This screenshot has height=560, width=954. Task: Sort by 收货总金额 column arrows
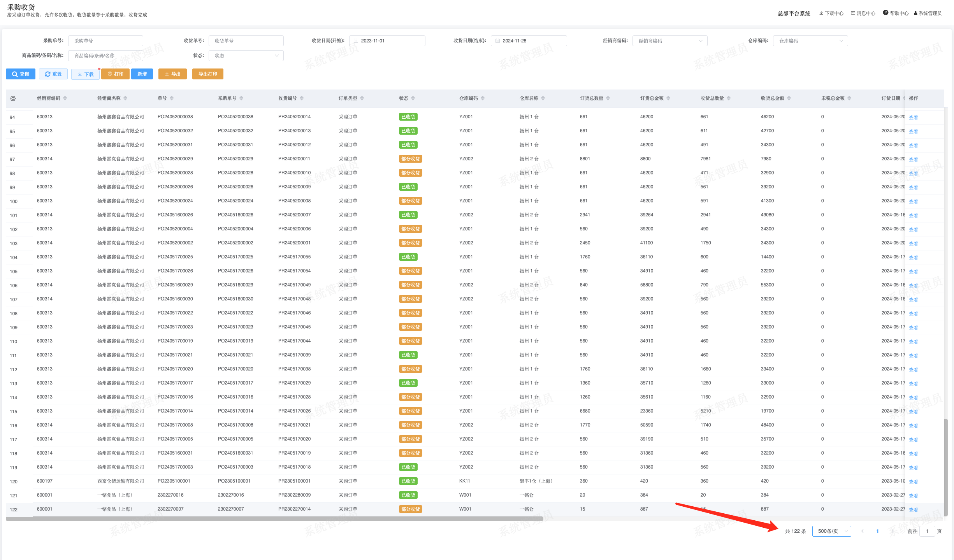pos(789,98)
